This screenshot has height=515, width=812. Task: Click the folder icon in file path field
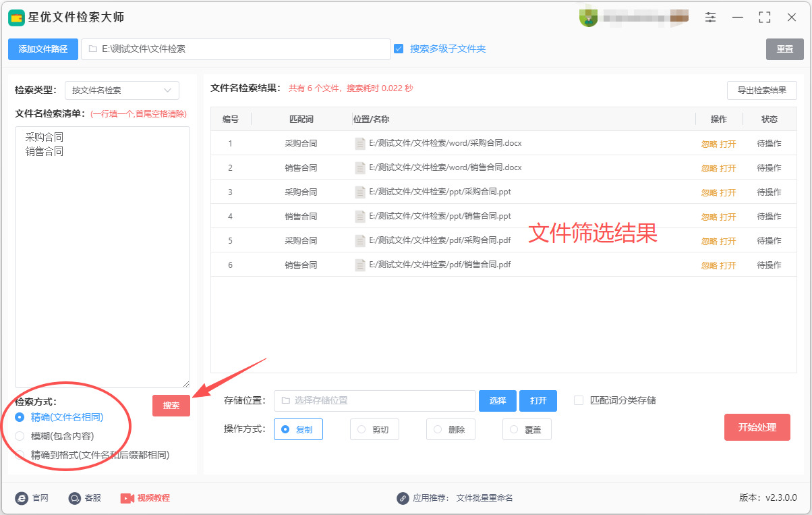pos(92,49)
